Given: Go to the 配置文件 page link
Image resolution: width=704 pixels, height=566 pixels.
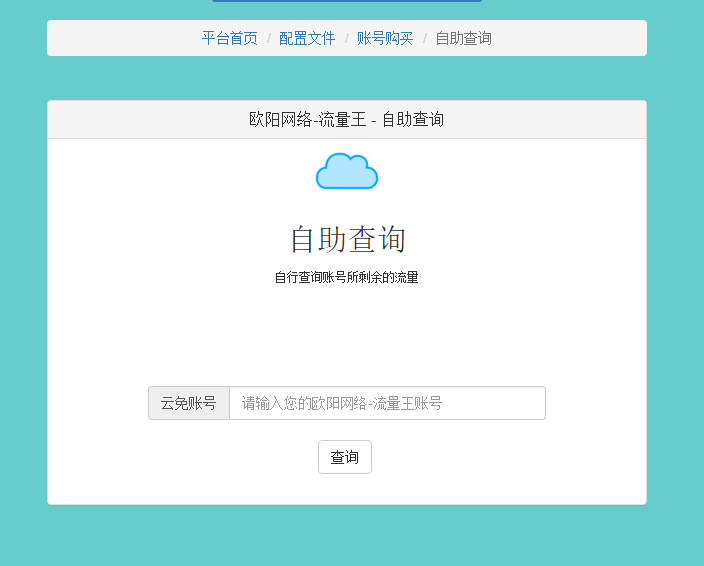Looking at the screenshot, I should tap(307, 38).
